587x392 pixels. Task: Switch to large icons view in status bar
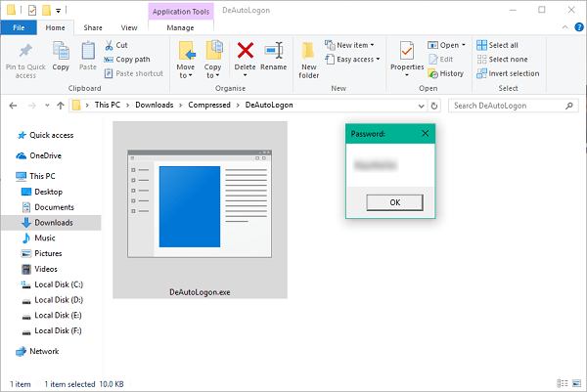(x=576, y=383)
